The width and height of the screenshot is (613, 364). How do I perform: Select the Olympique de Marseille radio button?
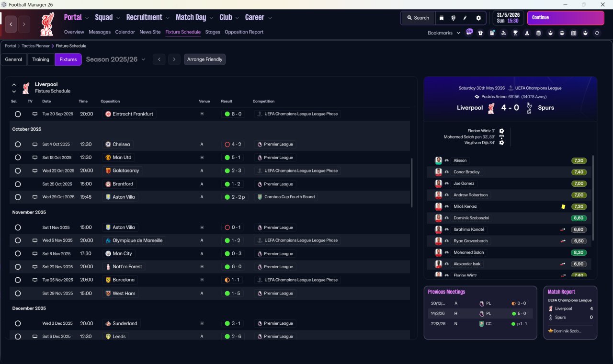[x=18, y=240]
